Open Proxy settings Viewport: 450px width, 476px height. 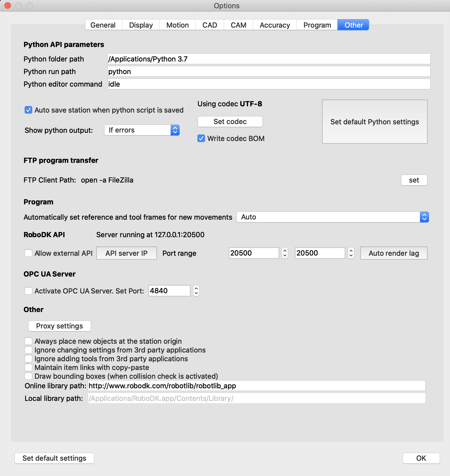coord(59,326)
